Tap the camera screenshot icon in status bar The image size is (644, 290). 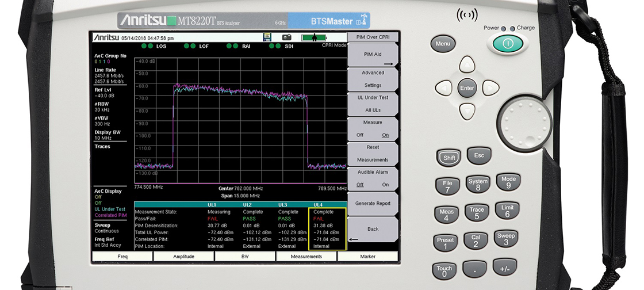pyautogui.click(x=286, y=37)
